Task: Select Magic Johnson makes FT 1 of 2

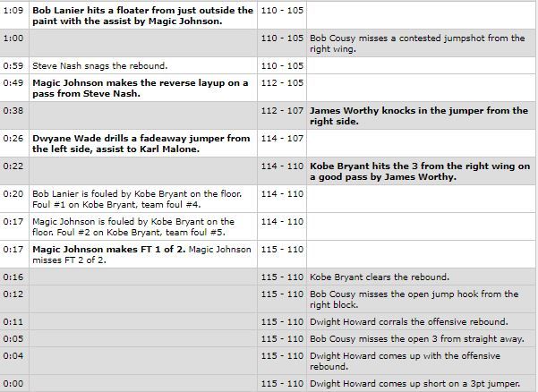Action: tap(109, 250)
